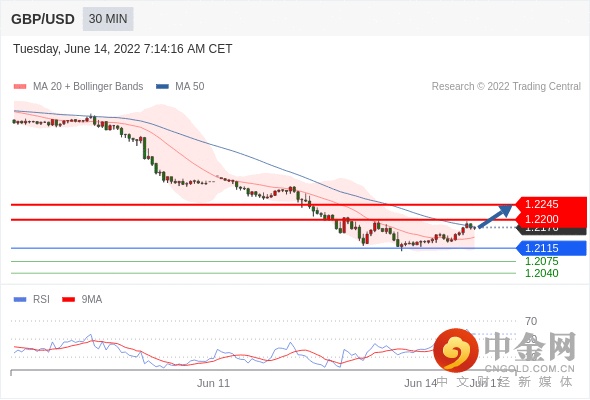Toggle the 9MA legend label
590x400 pixels.
(92, 300)
